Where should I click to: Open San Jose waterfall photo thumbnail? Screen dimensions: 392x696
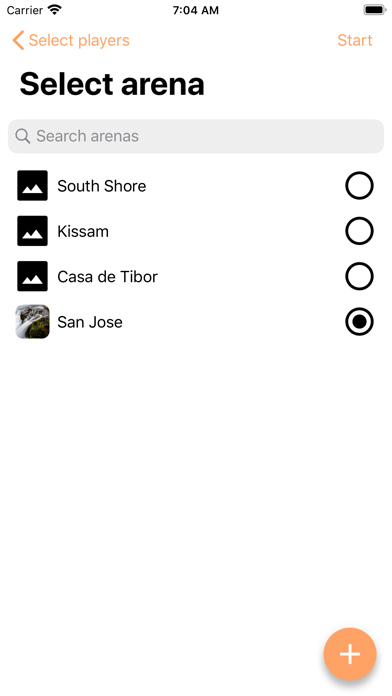pos(32,321)
